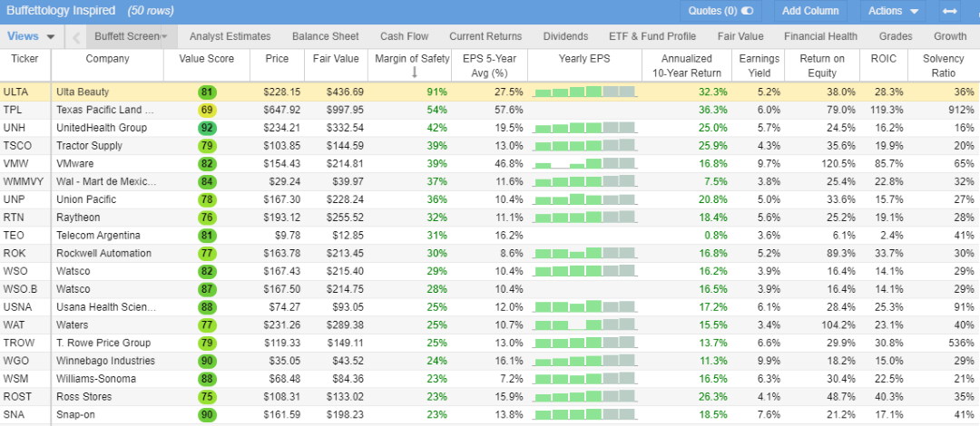Open the Actions dropdown menu
Viewport: 980px width, 426px height.
[x=893, y=11]
